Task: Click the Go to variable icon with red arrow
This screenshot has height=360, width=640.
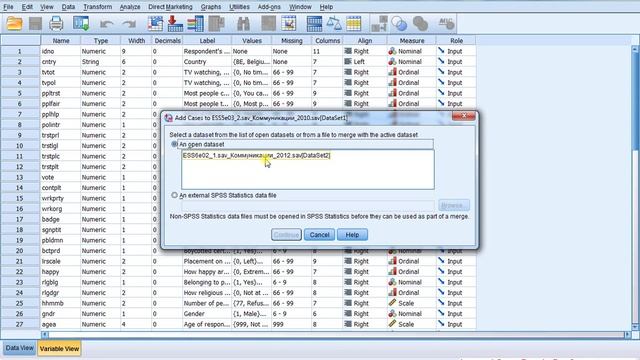Action: (x=175, y=24)
